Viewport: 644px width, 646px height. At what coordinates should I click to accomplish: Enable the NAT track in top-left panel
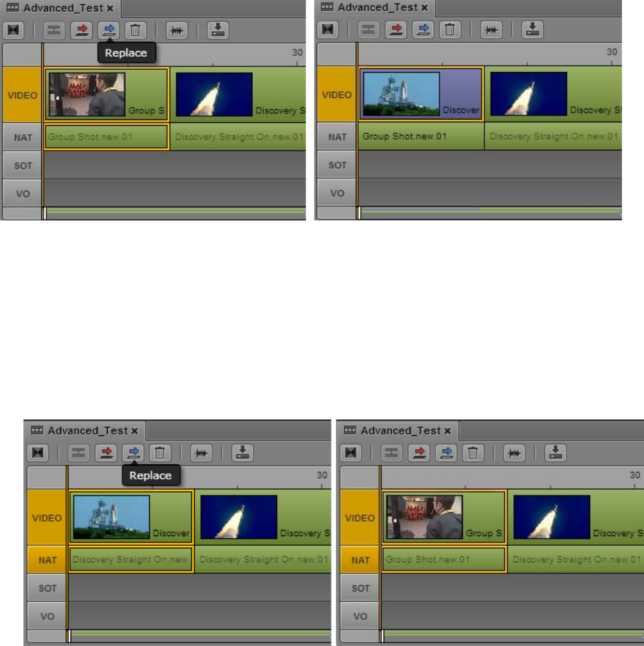click(x=22, y=137)
